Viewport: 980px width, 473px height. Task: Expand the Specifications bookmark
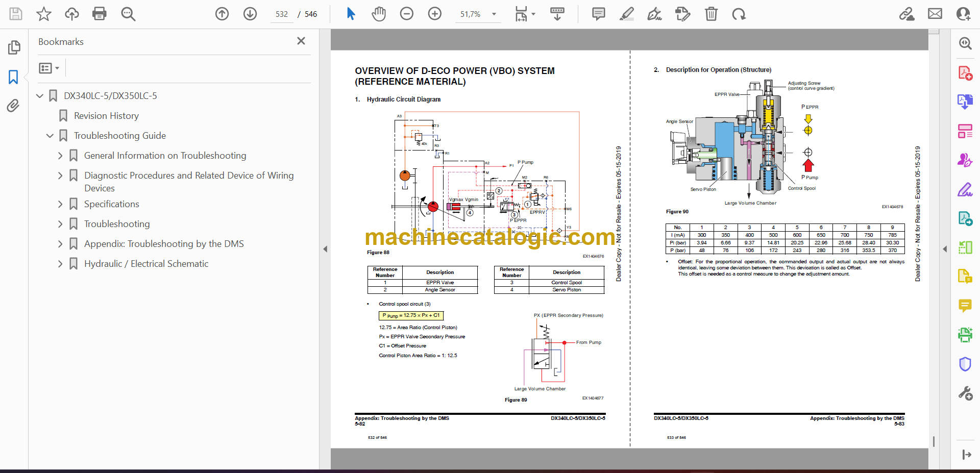pyautogui.click(x=60, y=204)
